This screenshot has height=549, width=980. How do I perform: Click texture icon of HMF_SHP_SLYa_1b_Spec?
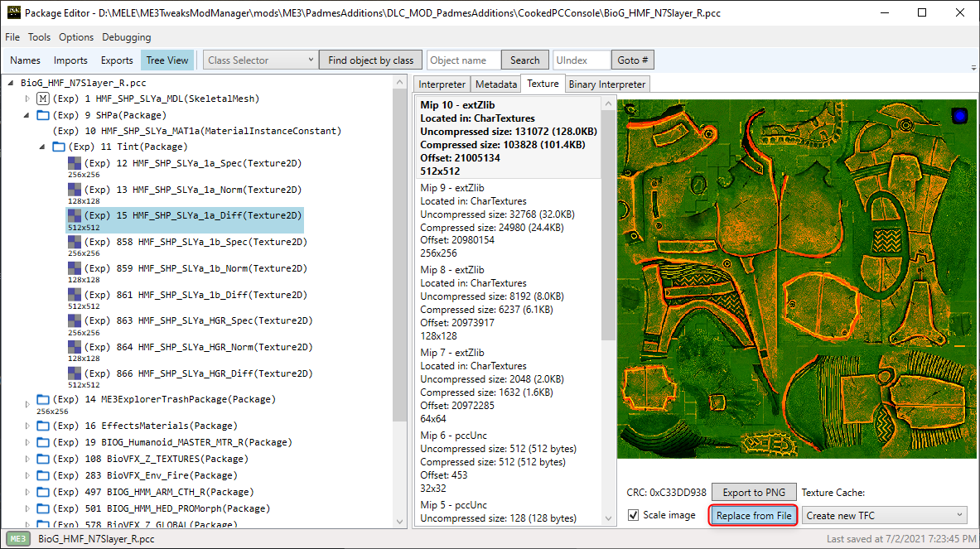pos(75,242)
